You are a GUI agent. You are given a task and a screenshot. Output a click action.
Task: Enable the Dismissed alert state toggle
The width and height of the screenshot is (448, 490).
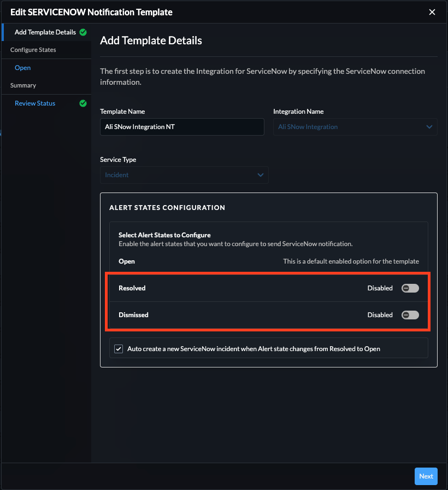click(x=410, y=315)
